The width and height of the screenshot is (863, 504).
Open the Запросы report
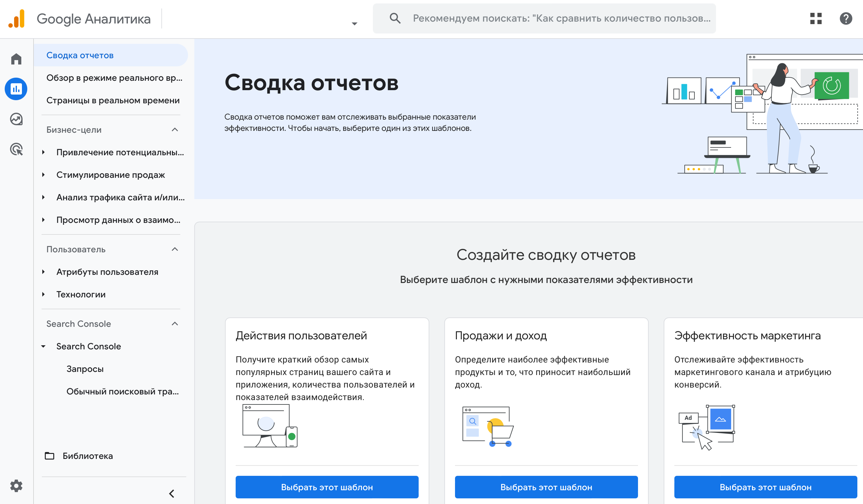coord(85,369)
